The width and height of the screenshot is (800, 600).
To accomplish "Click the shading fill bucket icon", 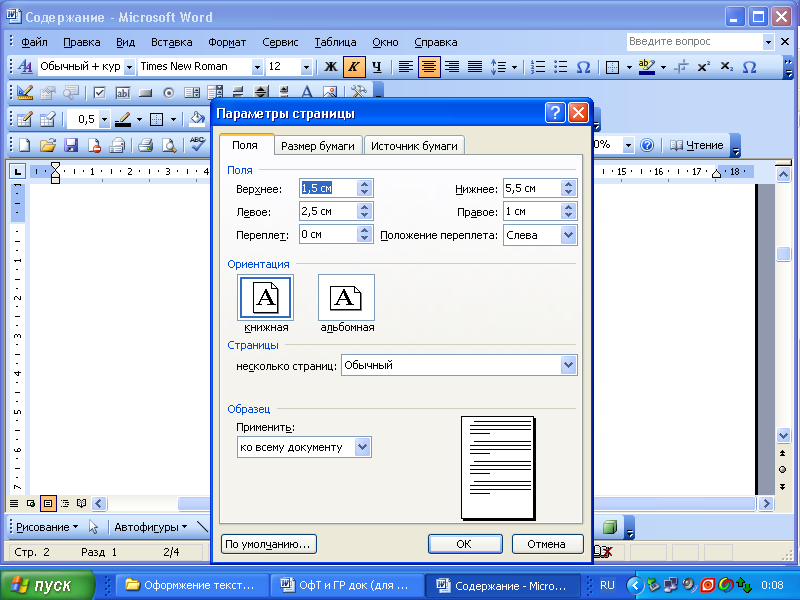I will [197, 119].
